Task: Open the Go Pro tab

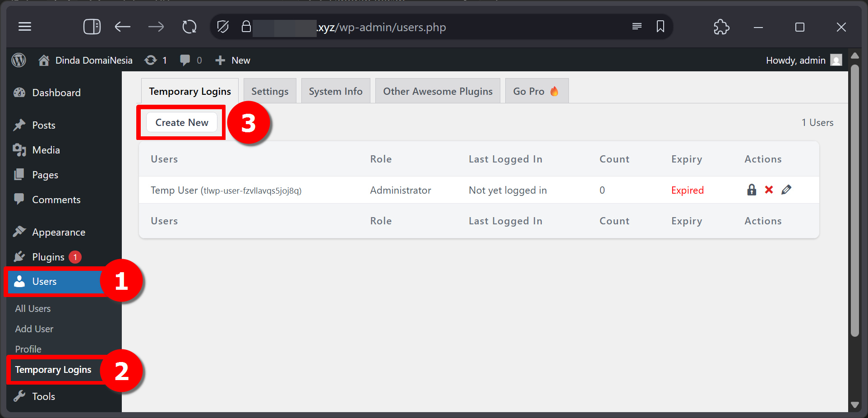Action: [x=536, y=91]
